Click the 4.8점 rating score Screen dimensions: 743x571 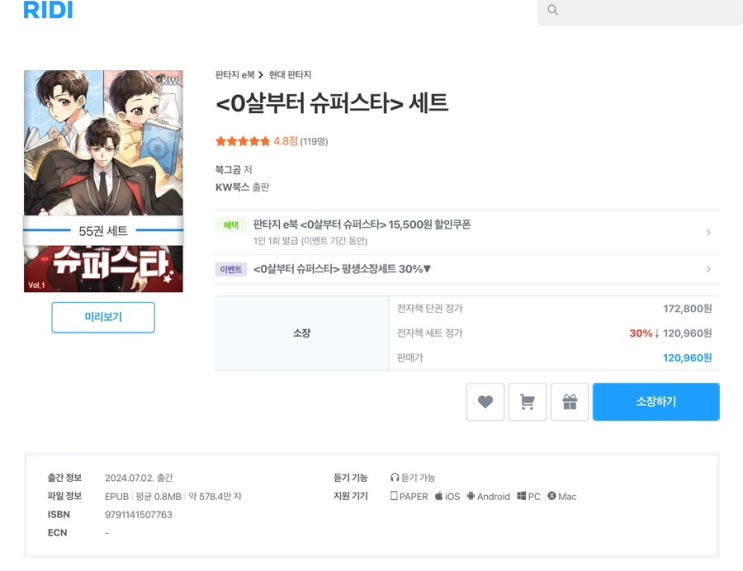(285, 141)
